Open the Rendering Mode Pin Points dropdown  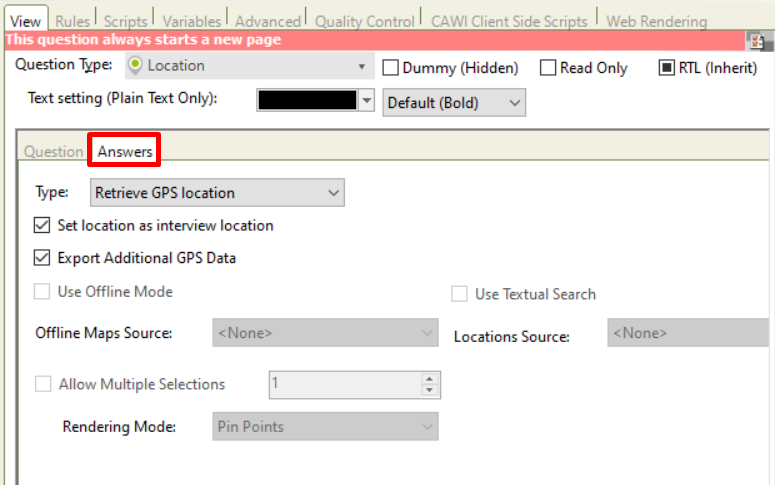pos(324,427)
